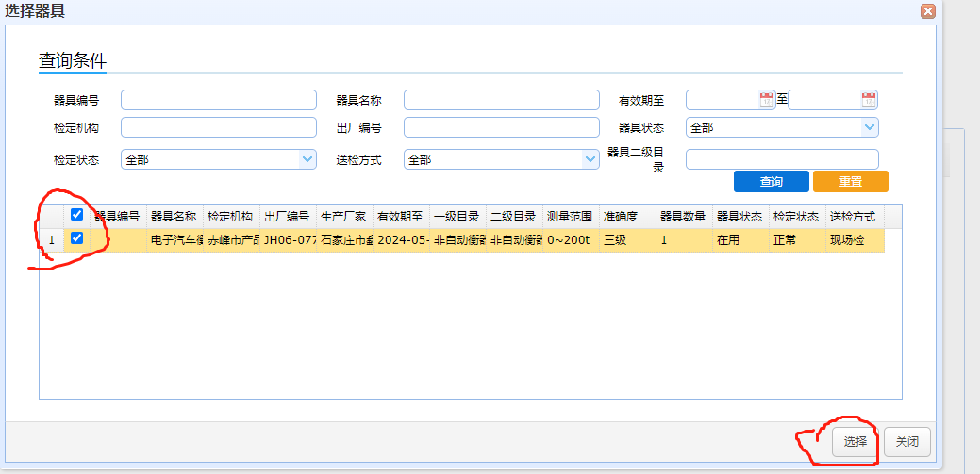Sort by 器具状态 column header
This screenshot has width=980, height=474.
(x=740, y=217)
